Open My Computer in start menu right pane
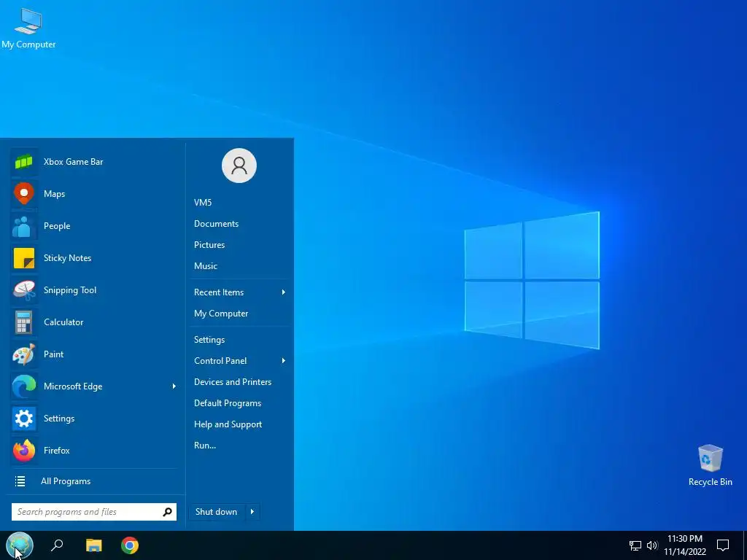Screen dimensions: 747x560 click(x=221, y=314)
